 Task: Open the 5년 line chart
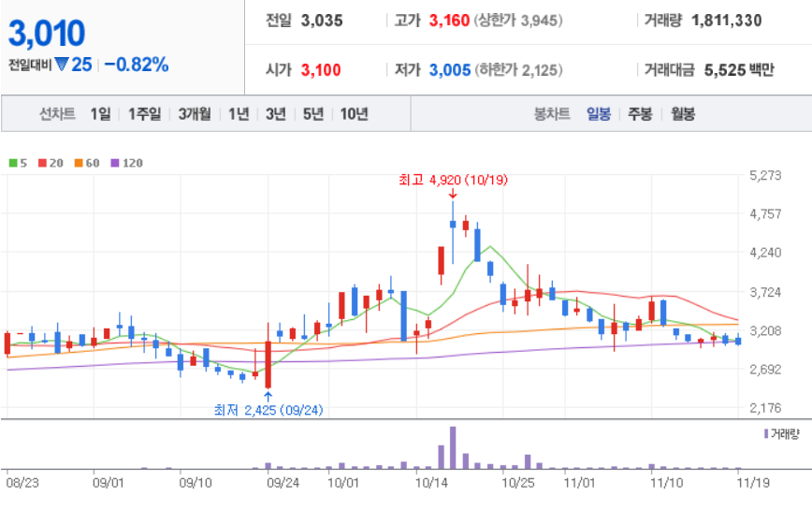313,113
